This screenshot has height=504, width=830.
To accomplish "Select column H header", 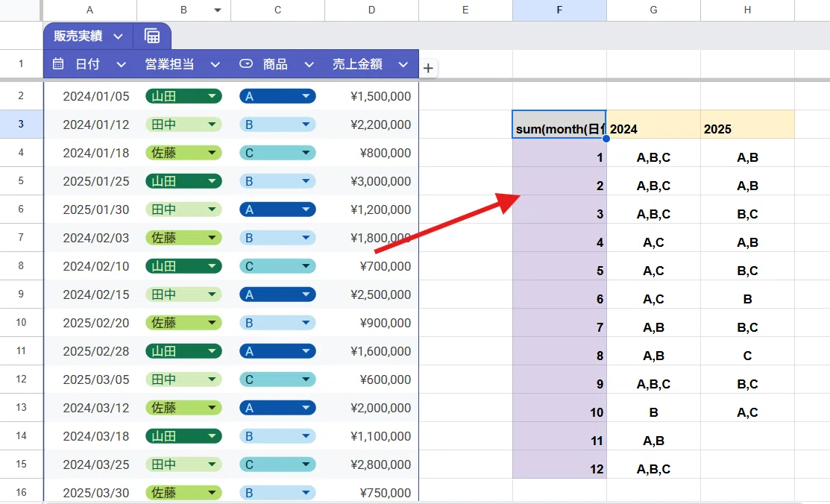I will (x=747, y=10).
